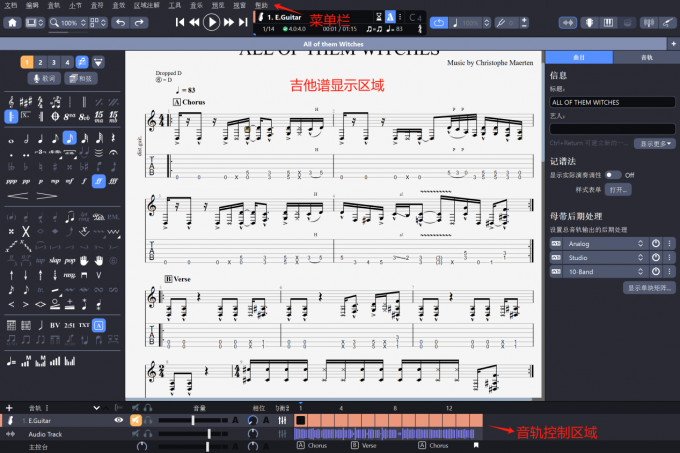Viewport: 680px width, 453px height.
Task: Click the 显示单轨矩阵 button
Action: tap(649, 287)
